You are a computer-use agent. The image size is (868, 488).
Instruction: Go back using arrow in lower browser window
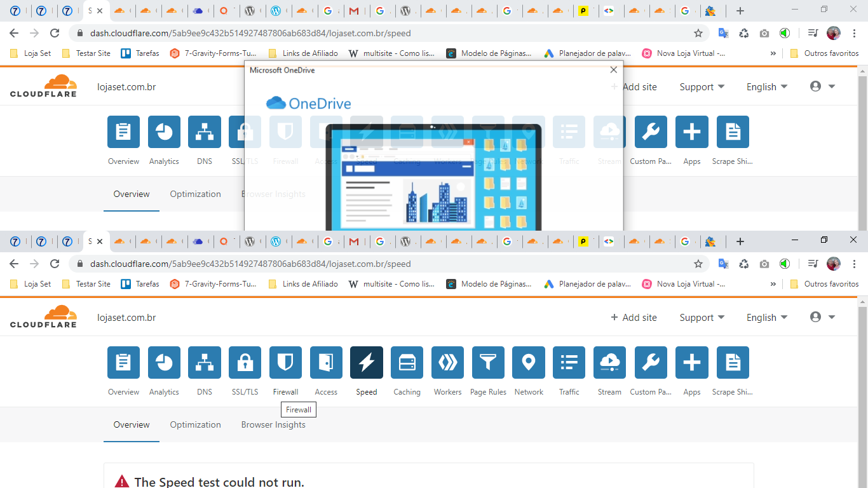[14, 264]
